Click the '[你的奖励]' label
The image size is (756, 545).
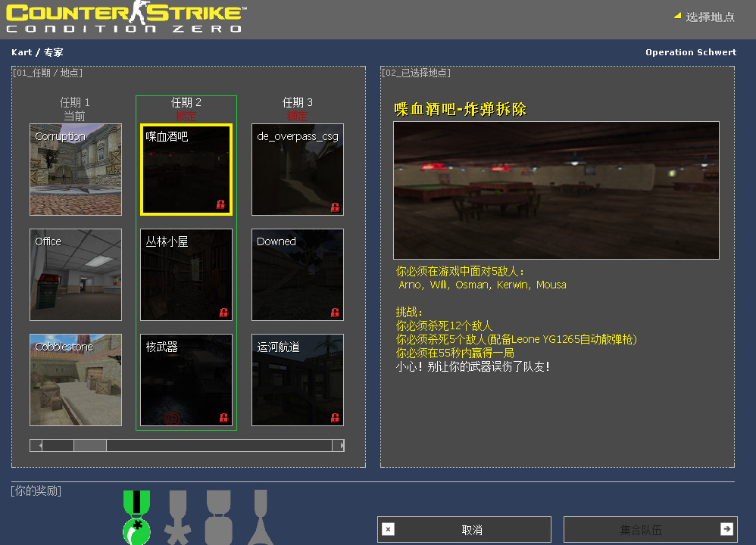point(36,491)
